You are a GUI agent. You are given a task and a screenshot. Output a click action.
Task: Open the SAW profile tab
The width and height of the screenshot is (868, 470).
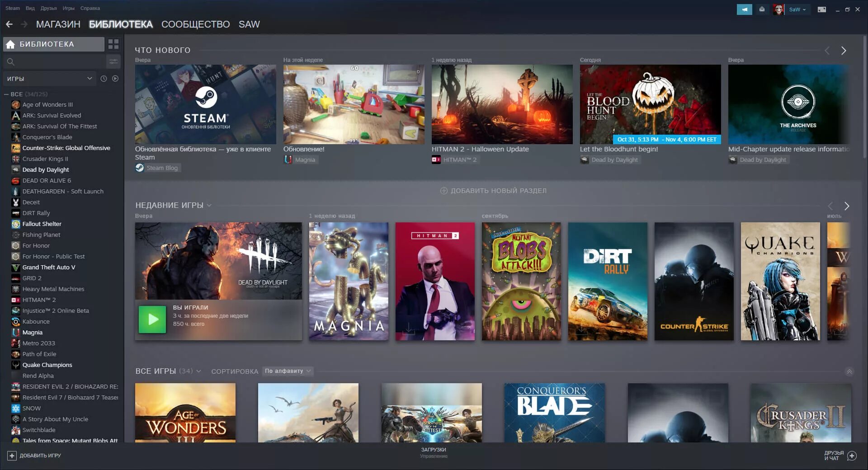click(249, 24)
